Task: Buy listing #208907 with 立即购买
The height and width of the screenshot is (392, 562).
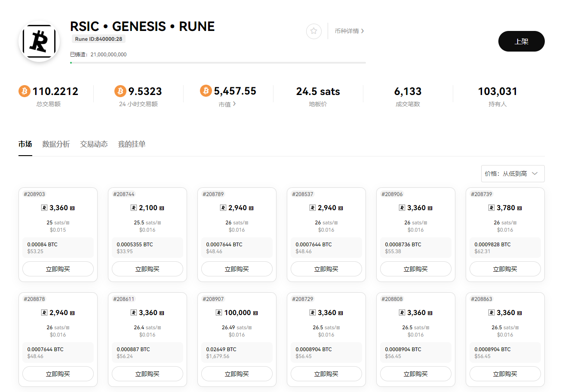Action: pyautogui.click(x=237, y=374)
